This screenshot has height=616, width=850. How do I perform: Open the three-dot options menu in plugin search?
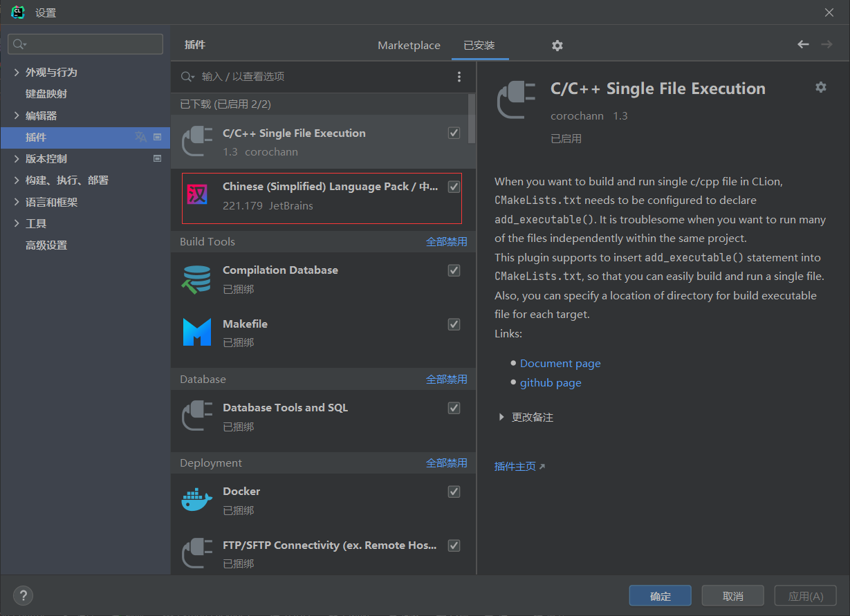click(459, 77)
